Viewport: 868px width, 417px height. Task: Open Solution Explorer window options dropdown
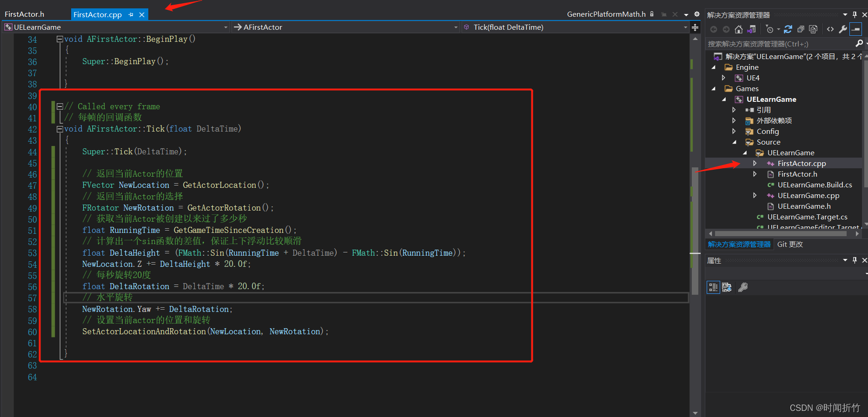pyautogui.click(x=845, y=14)
